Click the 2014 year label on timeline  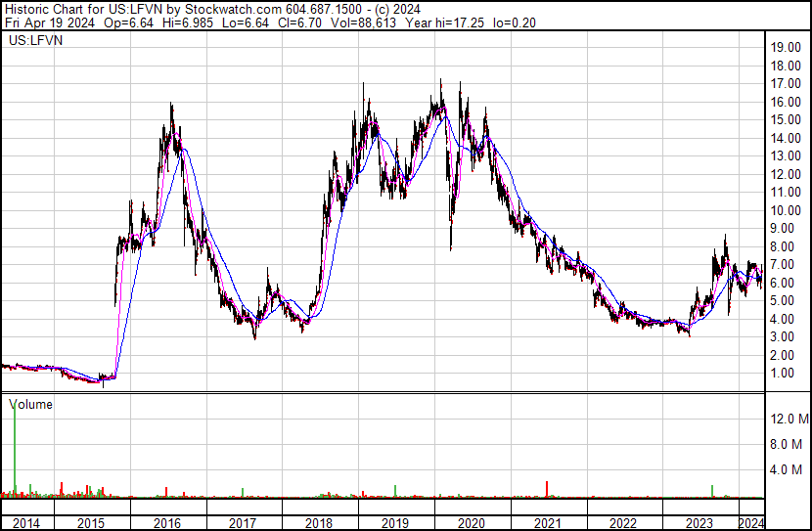[25, 523]
